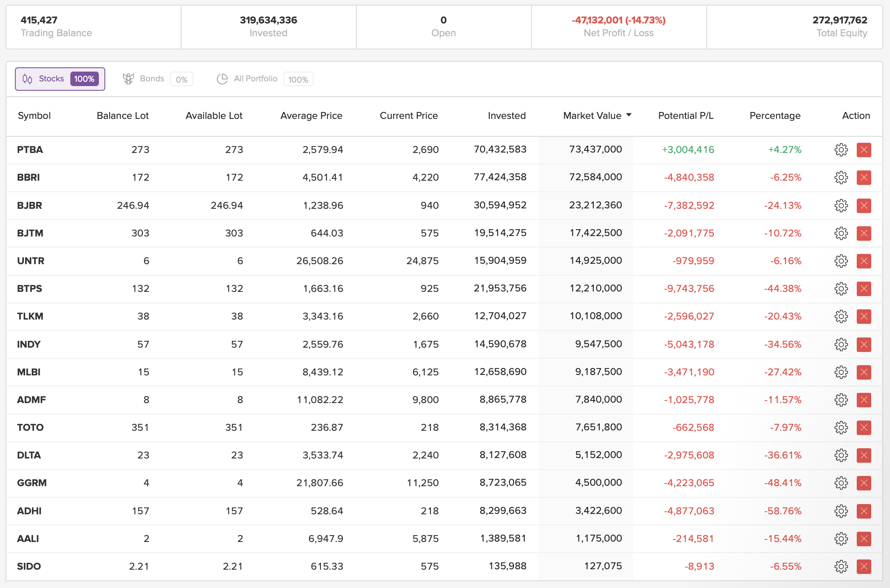Click the PTBA stock symbol
Image resolution: width=890 pixels, height=588 pixels.
pos(30,150)
